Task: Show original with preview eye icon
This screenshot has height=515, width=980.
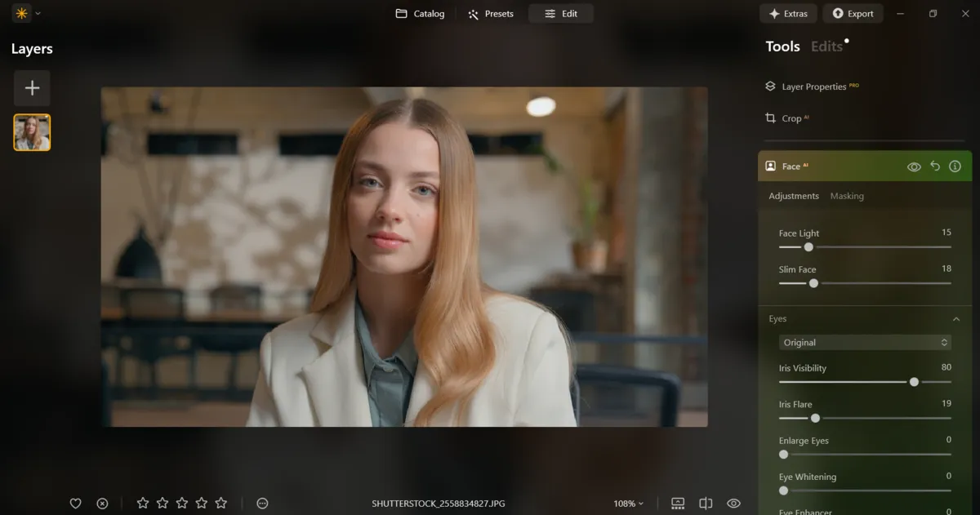Action: click(733, 503)
